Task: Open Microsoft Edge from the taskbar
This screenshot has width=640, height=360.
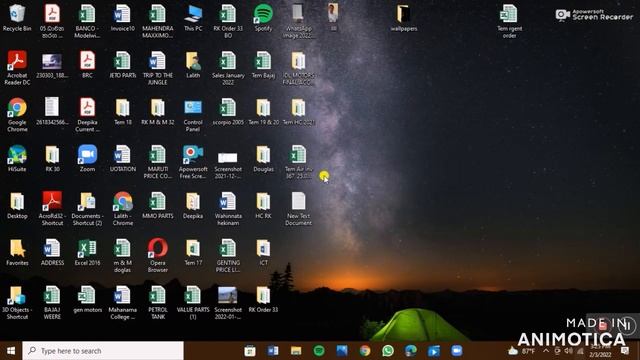Action: 411,351
